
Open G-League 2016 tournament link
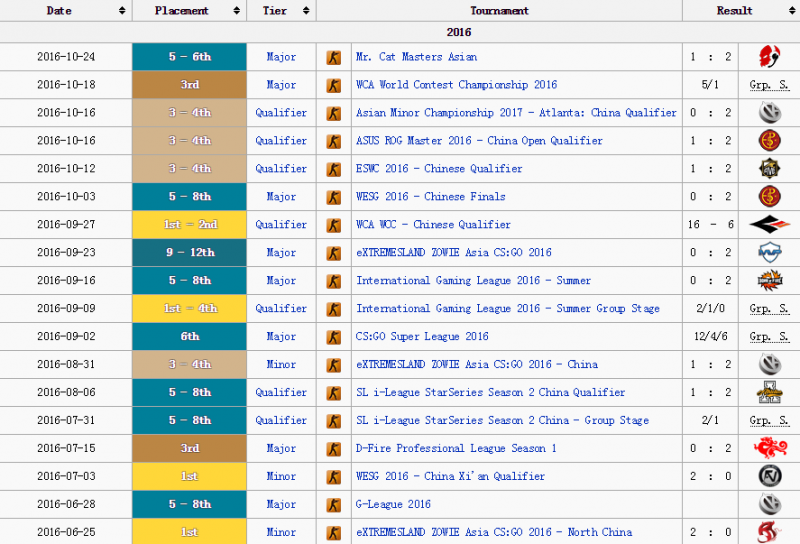coord(393,504)
